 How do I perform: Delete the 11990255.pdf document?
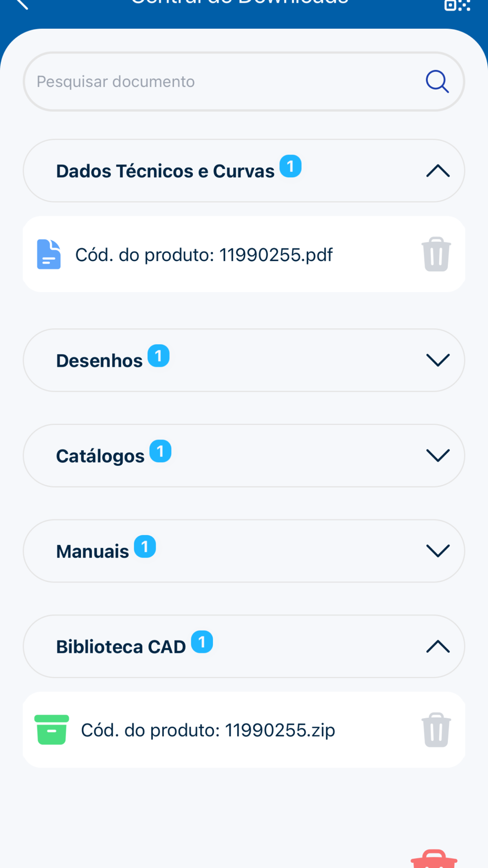[436, 254]
